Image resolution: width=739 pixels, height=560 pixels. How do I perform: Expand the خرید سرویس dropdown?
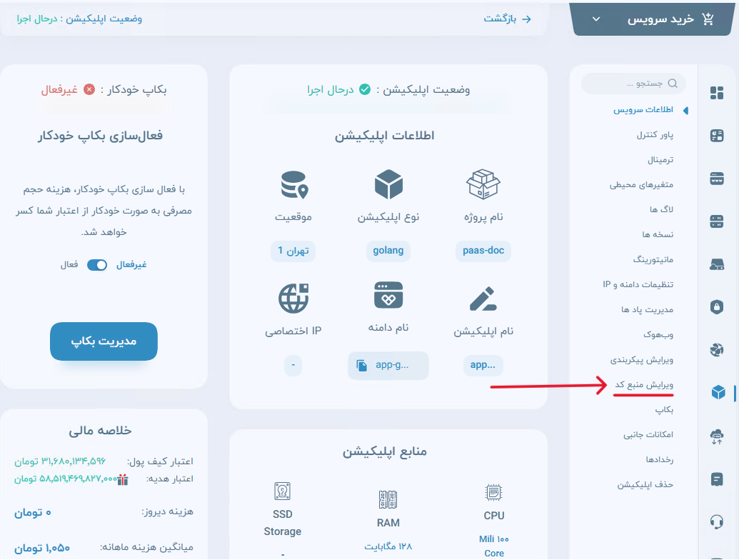[596, 19]
